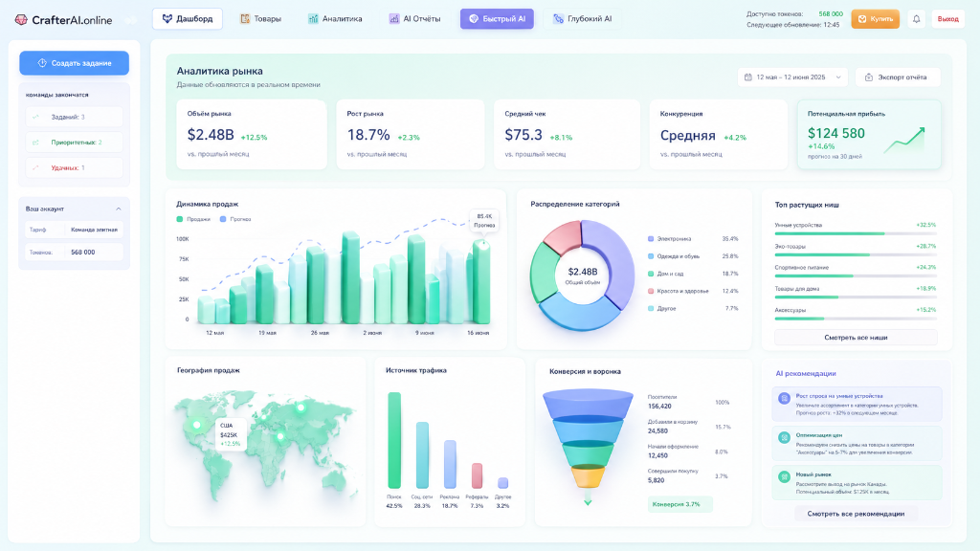
Task: Toggle Одежда и обувь legend entry
Action: (674, 256)
